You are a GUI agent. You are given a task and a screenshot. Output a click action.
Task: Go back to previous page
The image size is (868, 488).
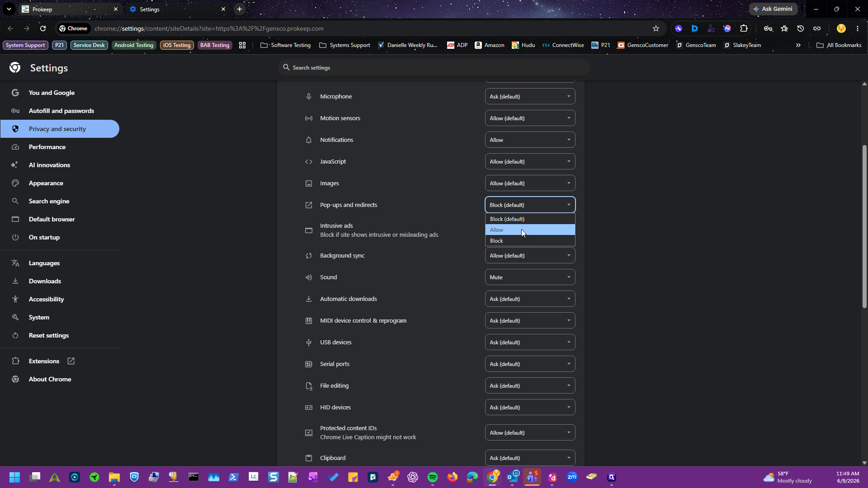click(x=10, y=28)
